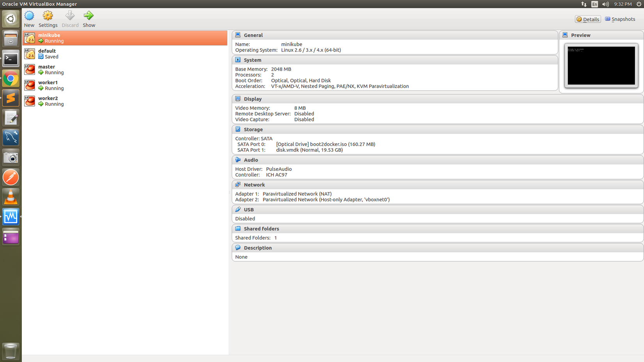Open the Display settings heading link

coord(253,99)
